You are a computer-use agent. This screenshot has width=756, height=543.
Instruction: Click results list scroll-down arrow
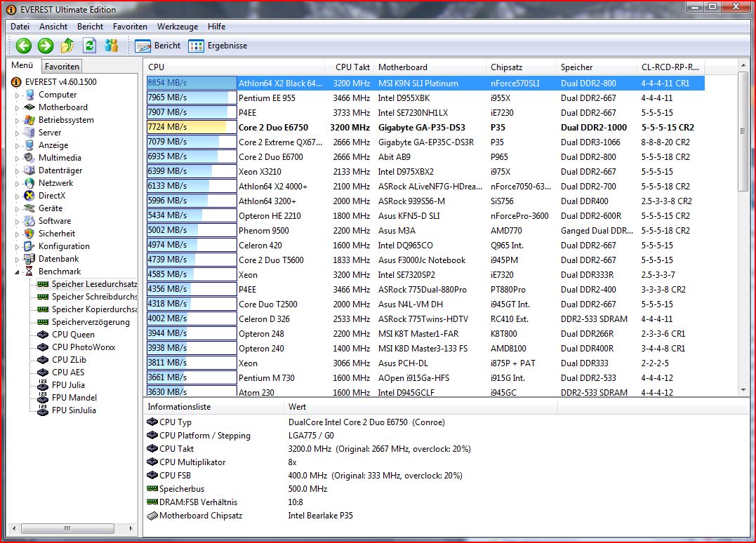click(x=743, y=391)
